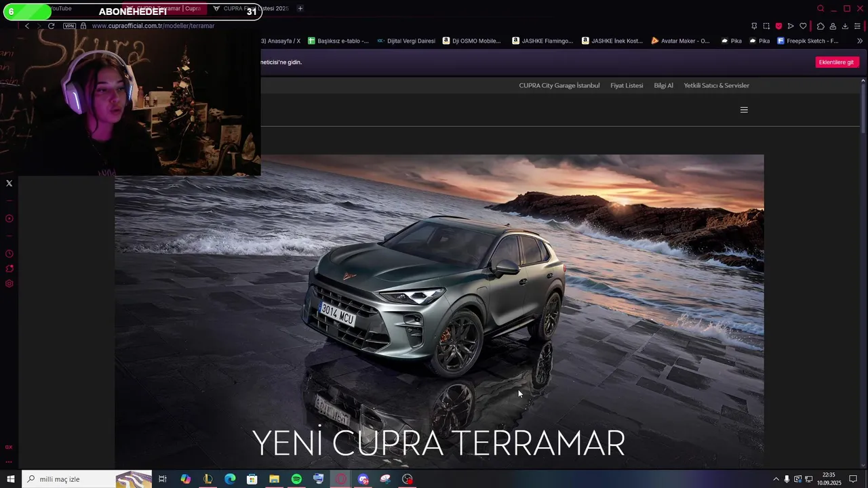This screenshot has width=868, height=488.
Task: Open Windows notification center icon
Action: 853,479
